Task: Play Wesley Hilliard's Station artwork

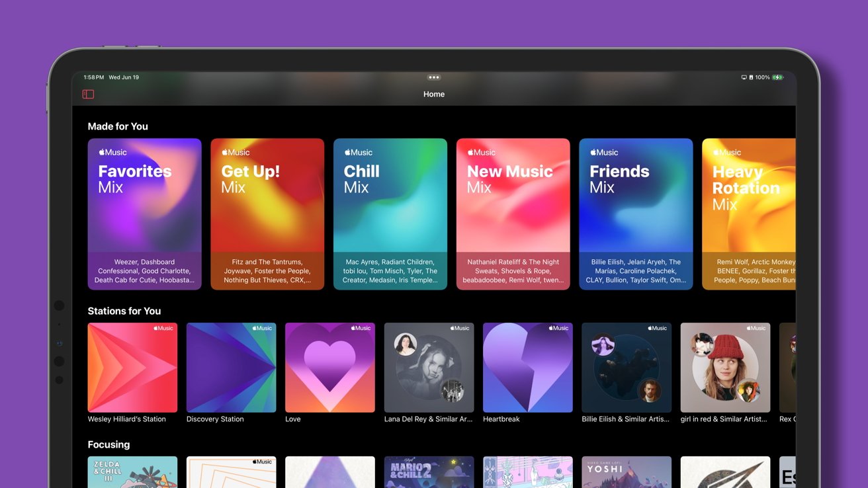Action: pyautogui.click(x=132, y=368)
